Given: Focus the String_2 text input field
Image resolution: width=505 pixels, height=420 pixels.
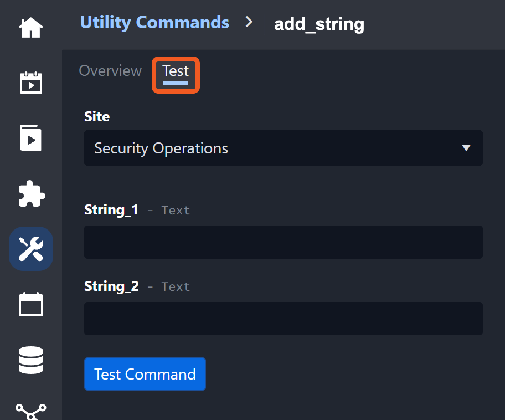Looking at the screenshot, I should (283, 319).
